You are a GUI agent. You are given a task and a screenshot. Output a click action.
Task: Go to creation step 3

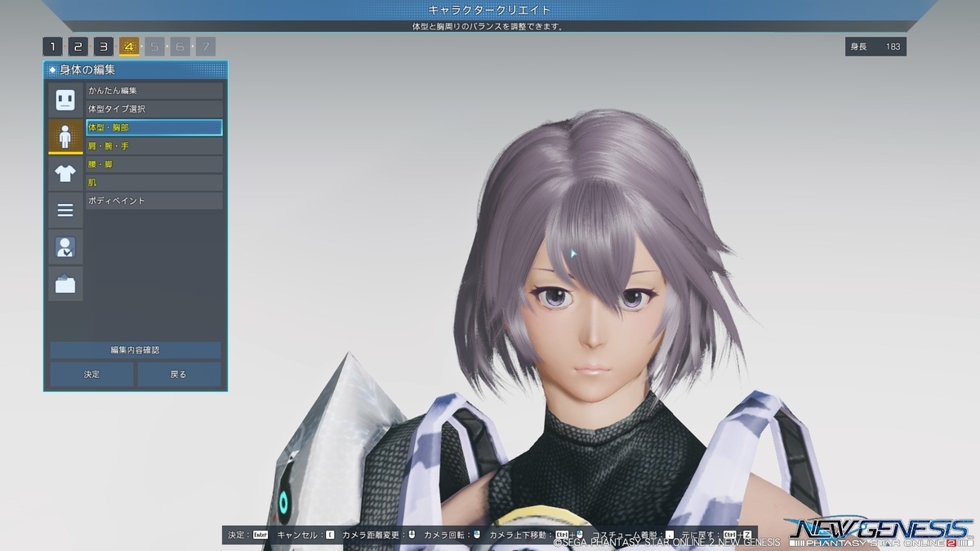(x=104, y=47)
